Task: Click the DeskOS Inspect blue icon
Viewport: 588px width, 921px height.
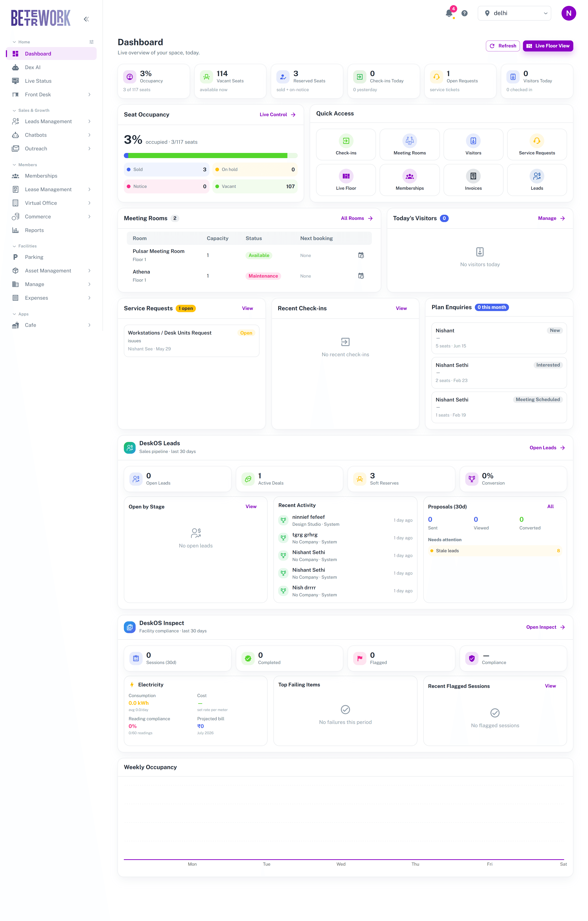Action: 130,627
